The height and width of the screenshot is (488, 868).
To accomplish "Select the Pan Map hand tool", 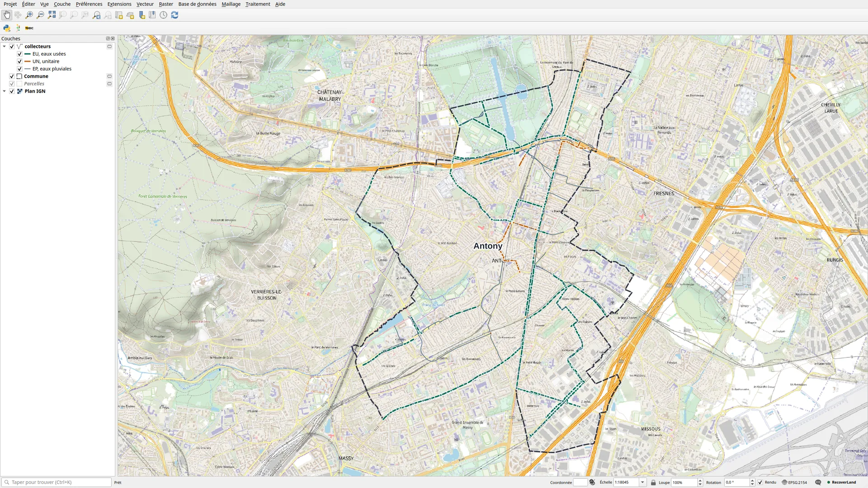I will [x=7, y=15].
